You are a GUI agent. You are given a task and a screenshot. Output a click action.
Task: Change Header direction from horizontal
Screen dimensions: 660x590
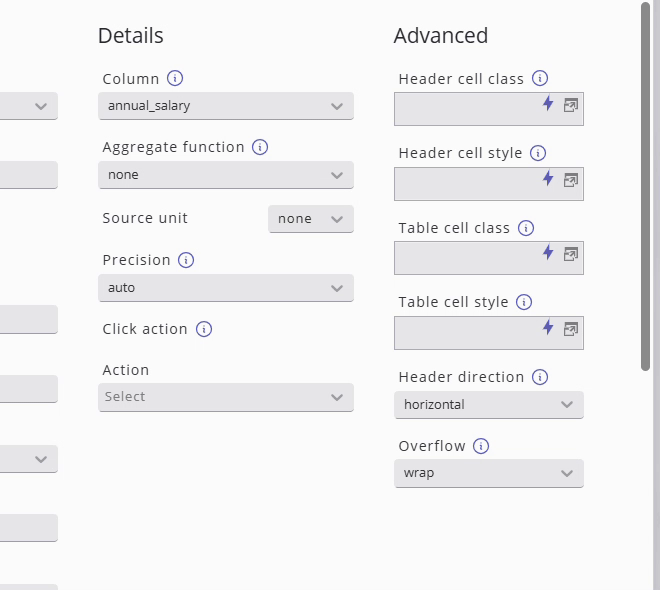[489, 405]
